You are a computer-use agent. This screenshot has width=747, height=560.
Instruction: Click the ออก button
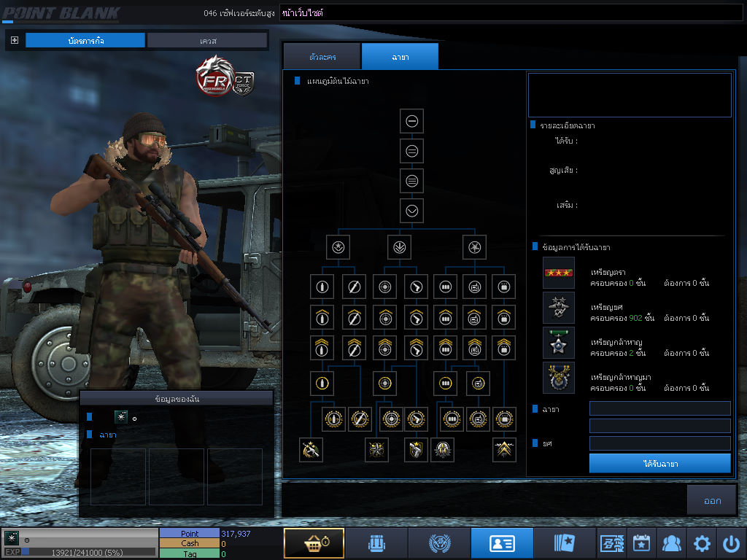(x=712, y=500)
